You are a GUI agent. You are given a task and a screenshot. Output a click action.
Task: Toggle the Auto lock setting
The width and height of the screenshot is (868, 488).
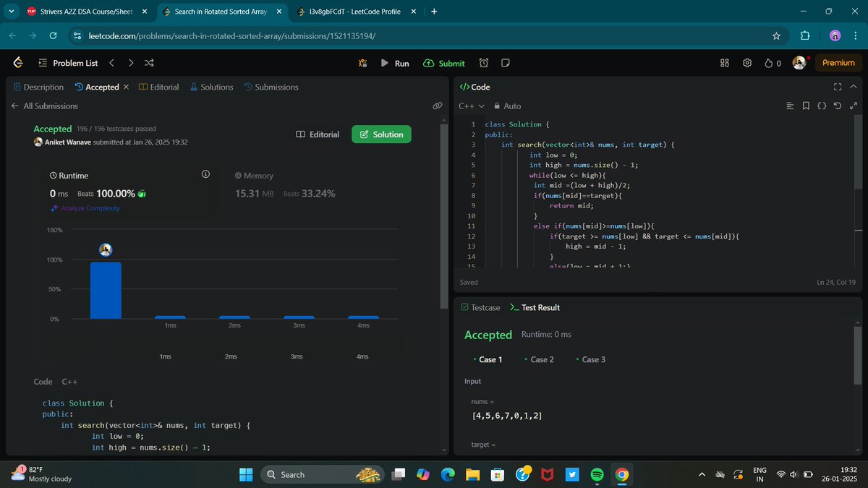pyautogui.click(x=506, y=106)
